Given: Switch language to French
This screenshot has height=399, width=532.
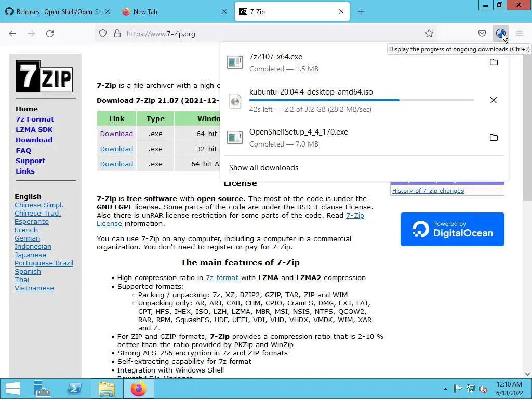Looking at the screenshot, I should [26, 230].
